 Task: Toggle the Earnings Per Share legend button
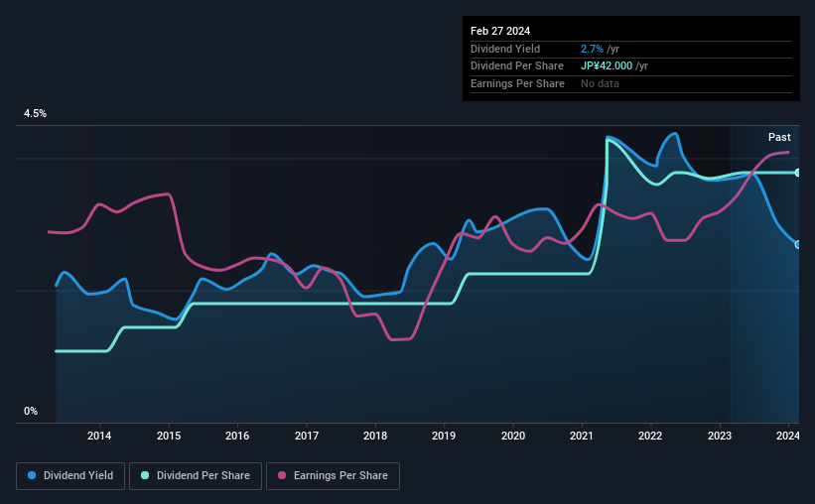(333, 476)
